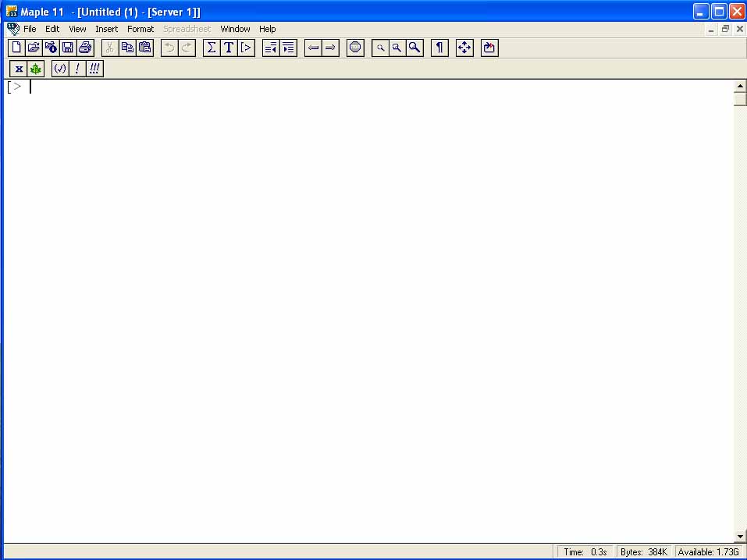747x560 pixels.
Task: Minimize the inner worksheet document window
Action: (x=711, y=30)
